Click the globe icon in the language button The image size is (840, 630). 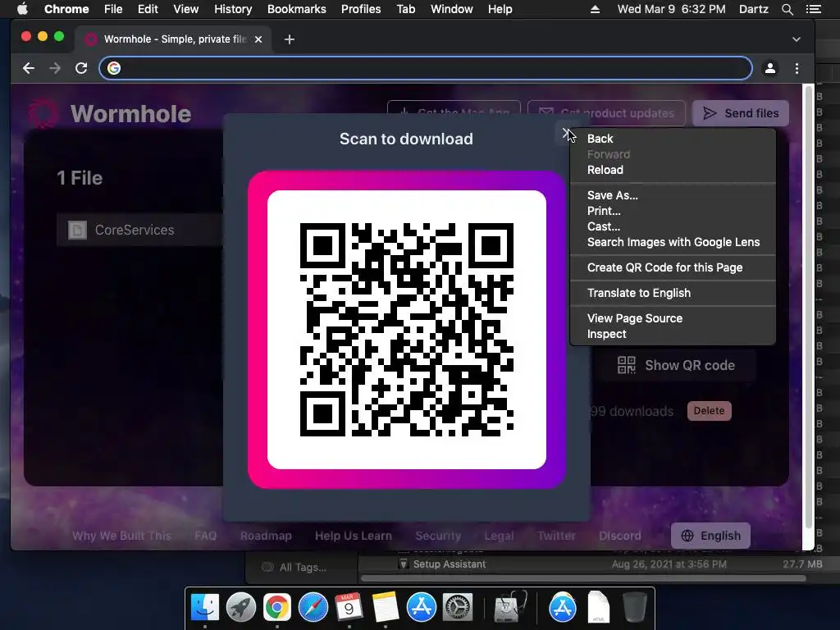coord(687,536)
